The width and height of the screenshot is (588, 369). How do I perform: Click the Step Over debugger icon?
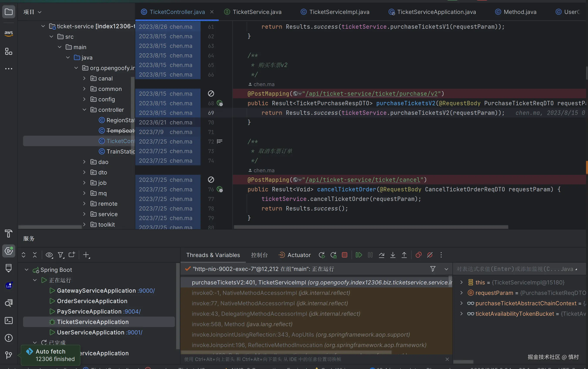381,255
